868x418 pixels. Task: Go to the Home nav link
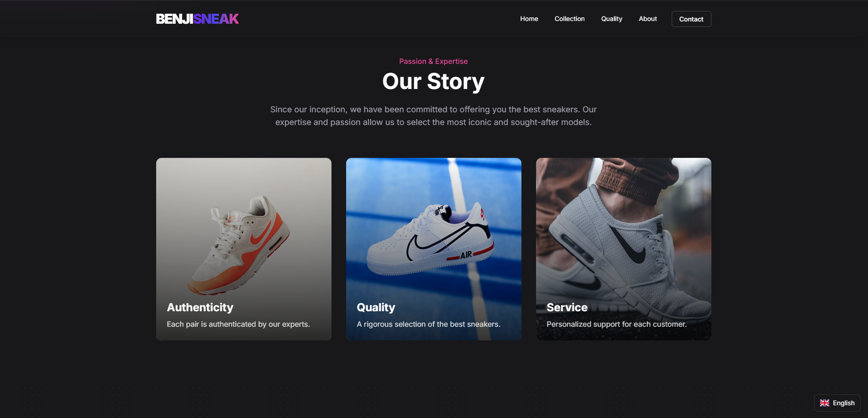tap(529, 19)
